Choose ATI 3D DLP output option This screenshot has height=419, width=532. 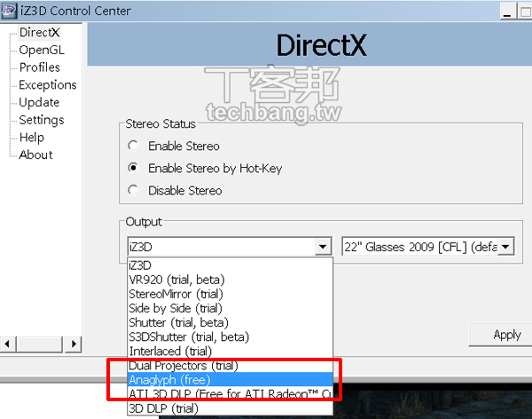tap(230, 394)
